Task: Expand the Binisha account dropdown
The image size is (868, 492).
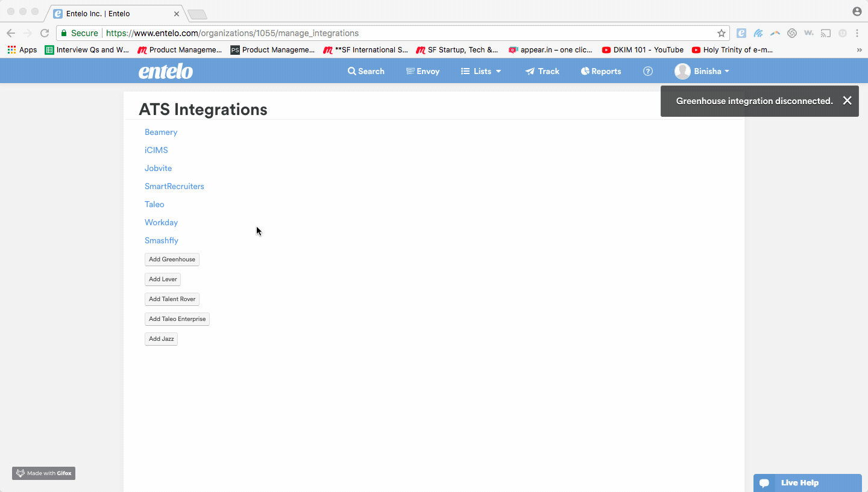Action: pyautogui.click(x=702, y=71)
